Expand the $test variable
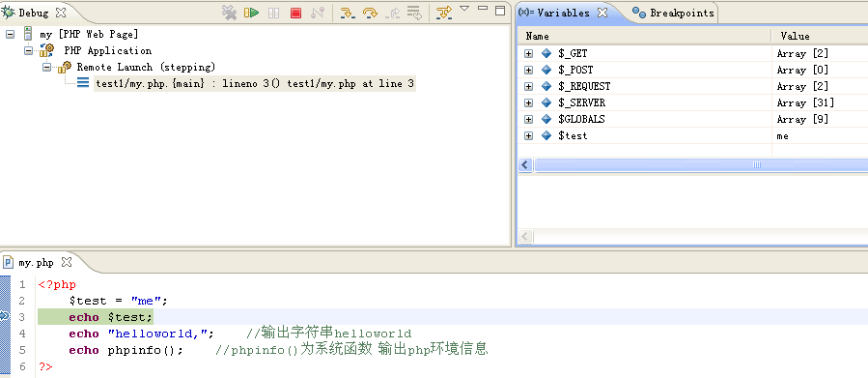The width and height of the screenshot is (868, 378). (529, 135)
